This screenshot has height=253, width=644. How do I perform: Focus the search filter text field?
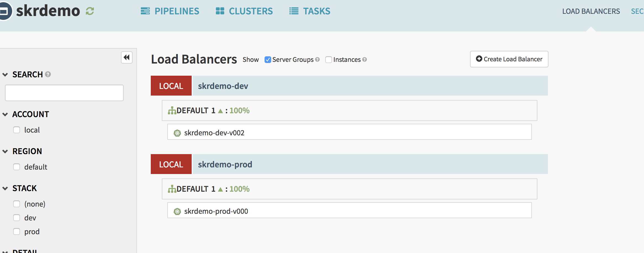tap(64, 93)
